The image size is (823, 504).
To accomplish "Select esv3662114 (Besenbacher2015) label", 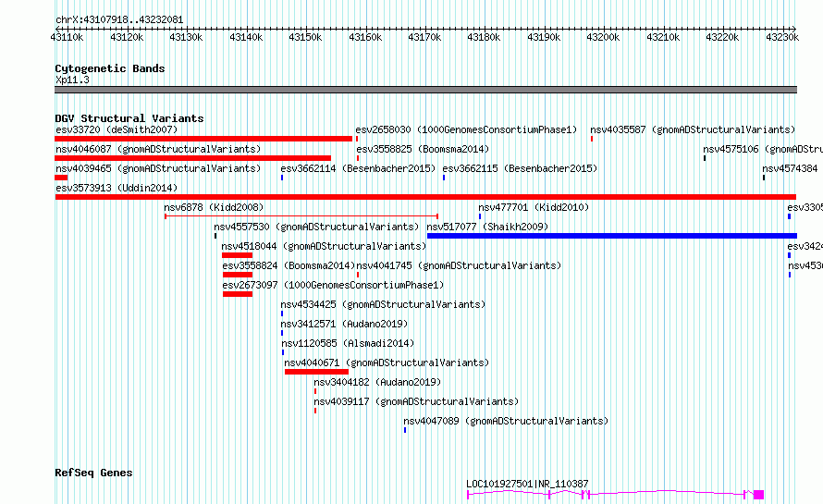I will coord(358,168).
